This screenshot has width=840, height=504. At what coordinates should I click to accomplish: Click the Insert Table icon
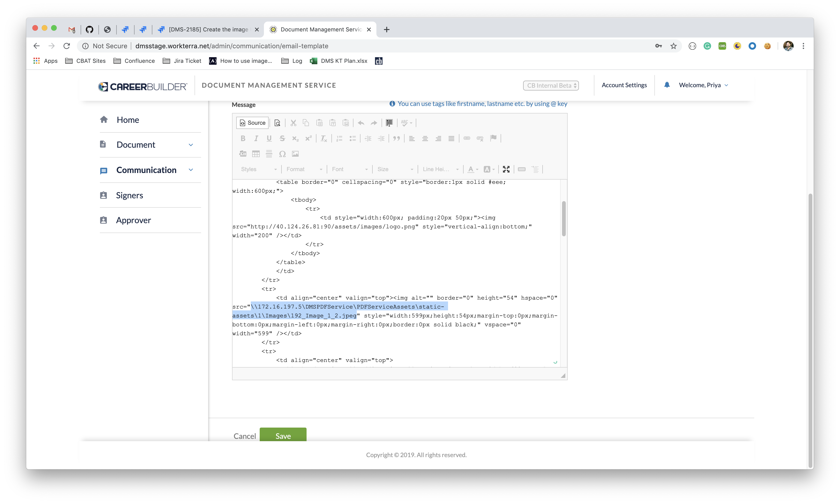[256, 154]
